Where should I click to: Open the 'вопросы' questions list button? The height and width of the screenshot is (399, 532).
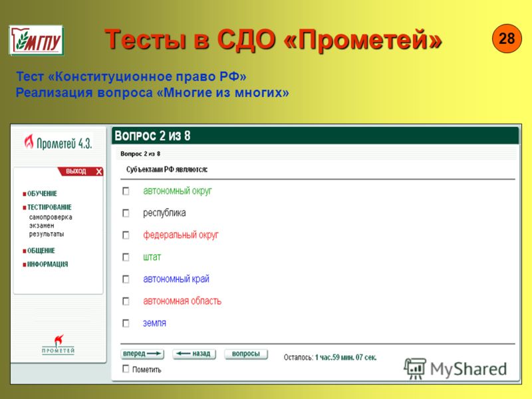(x=246, y=354)
